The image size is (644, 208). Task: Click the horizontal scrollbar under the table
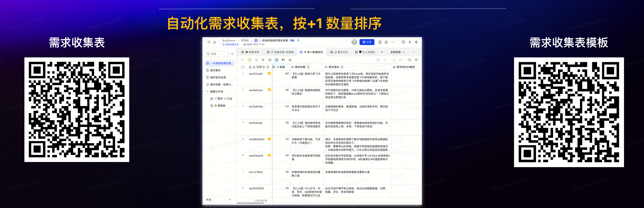click(250, 203)
